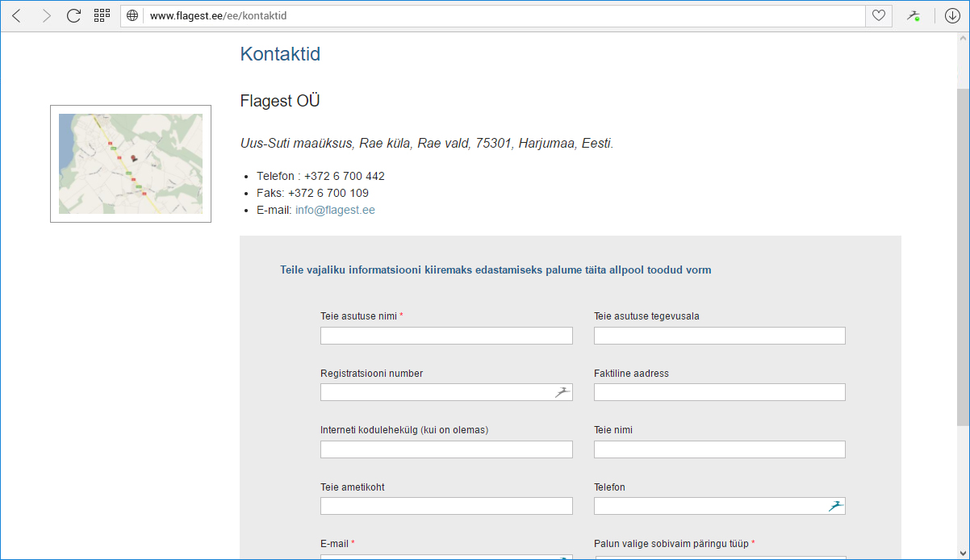Click the 'Palun valige sobivaim päringu tüüp' label

(x=674, y=544)
